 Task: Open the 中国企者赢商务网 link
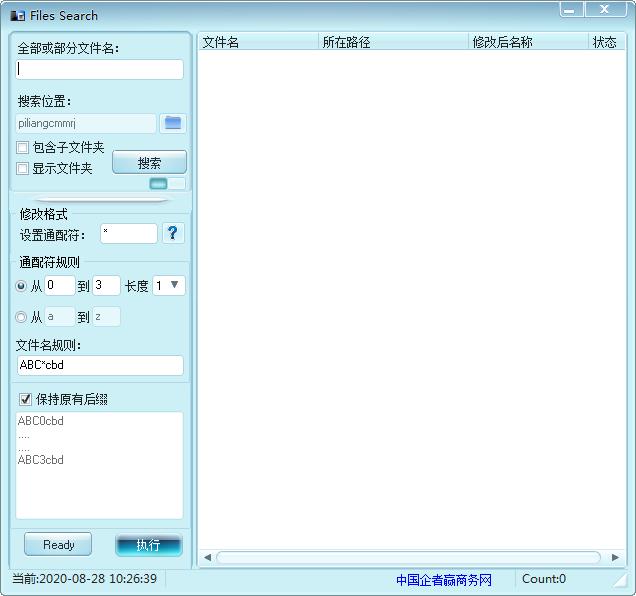444,579
